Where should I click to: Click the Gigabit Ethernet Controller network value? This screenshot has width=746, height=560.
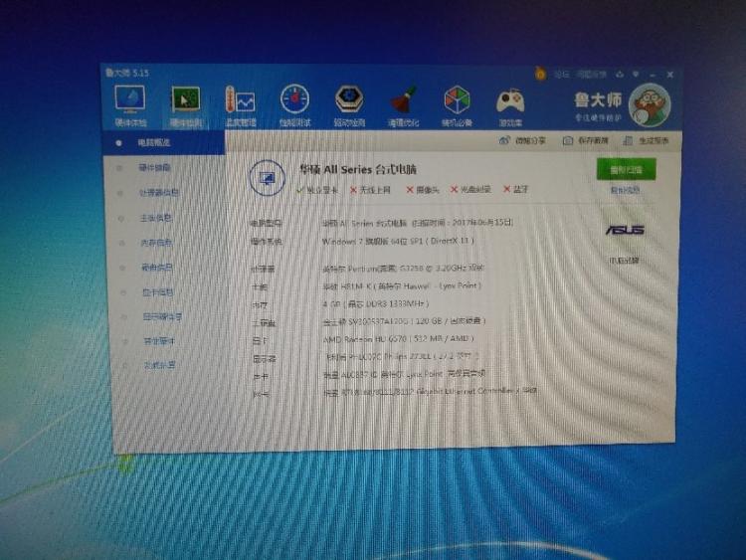(430, 391)
